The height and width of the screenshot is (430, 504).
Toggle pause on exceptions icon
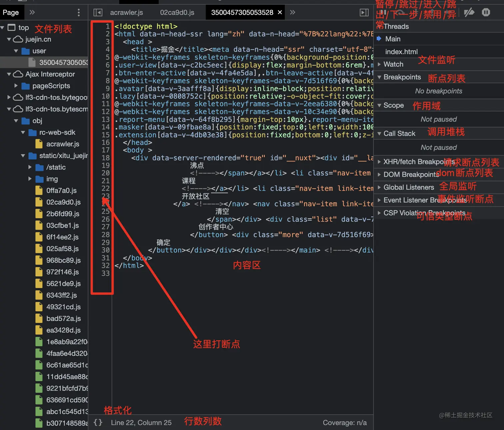click(486, 12)
